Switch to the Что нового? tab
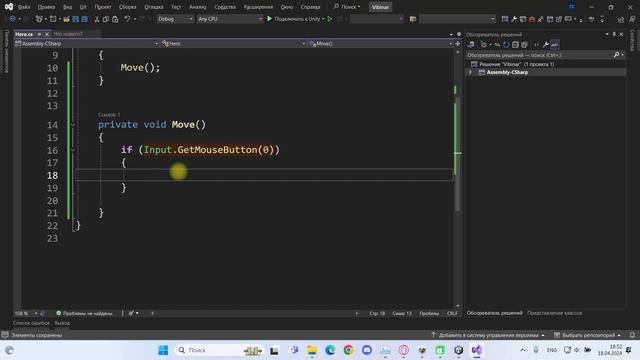Screen dimensions: 640x360 (x=68, y=34)
